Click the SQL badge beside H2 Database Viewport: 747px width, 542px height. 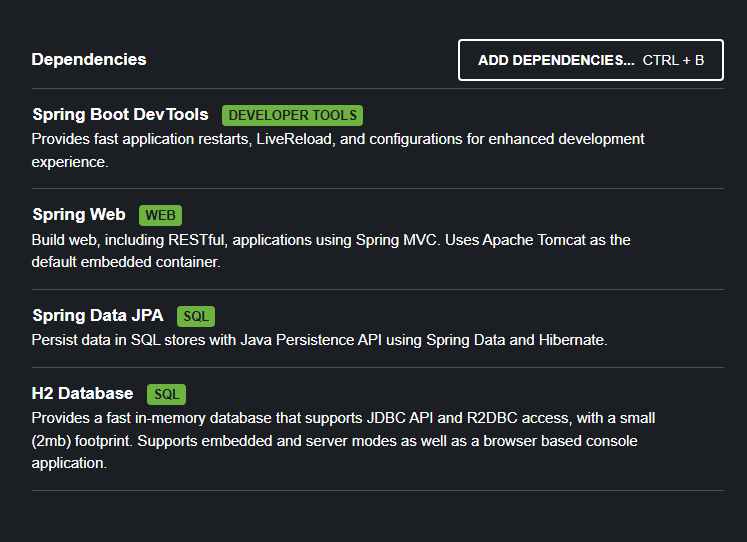pos(167,394)
